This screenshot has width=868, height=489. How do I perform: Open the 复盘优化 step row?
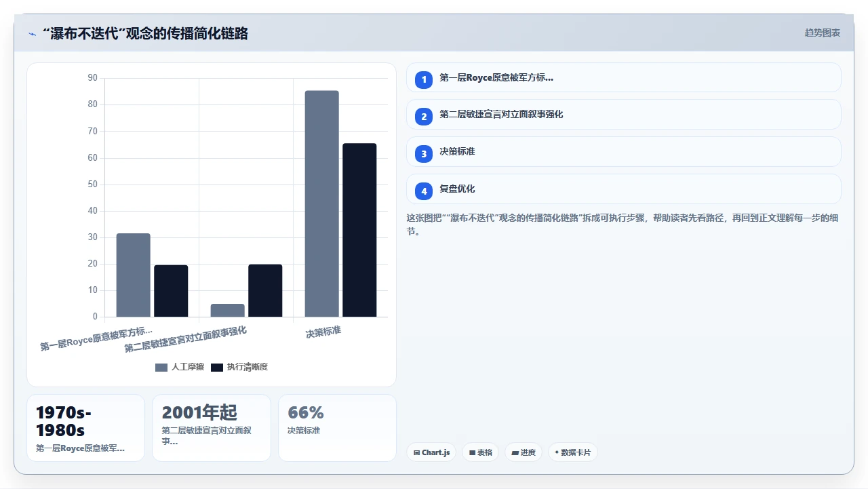(623, 189)
